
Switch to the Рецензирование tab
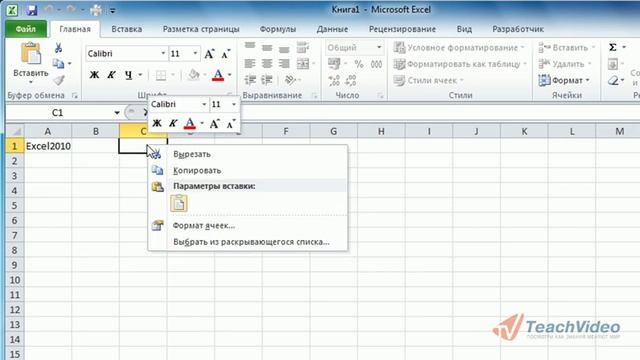(x=402, y=29)
